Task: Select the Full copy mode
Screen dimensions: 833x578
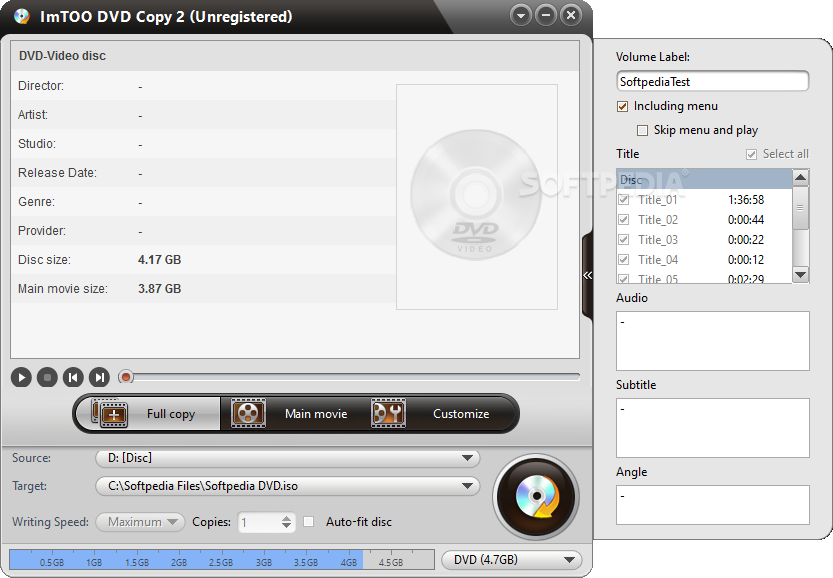Action: click(148, 413)
